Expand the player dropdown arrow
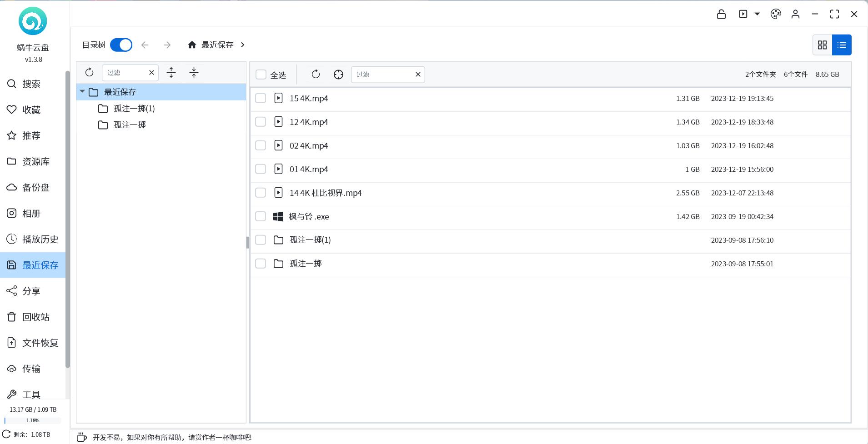The width and height of the screenshot is (868, 444). coord(757,14)
